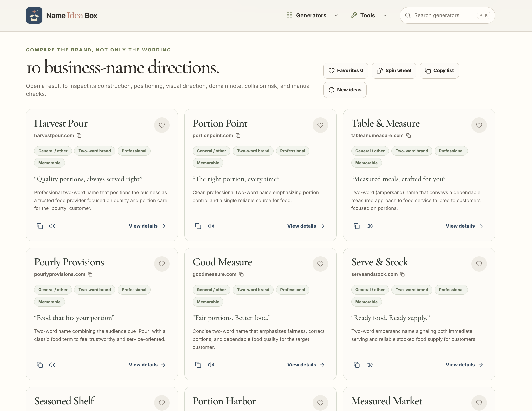Favorite the Serve & Stock name
Image resolution: width=532 pixels, height=411 pixels.
(479, 264)
